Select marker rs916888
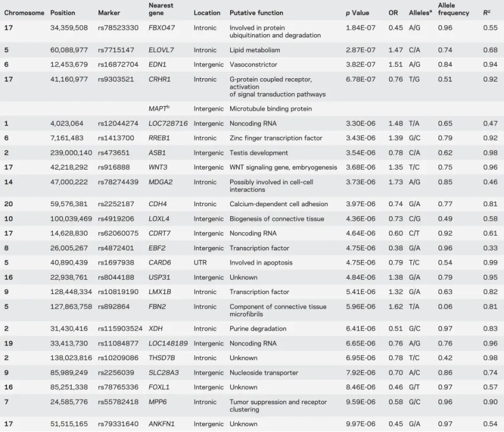The height and width of the screenshot is (432, 504). coord(114,167)
